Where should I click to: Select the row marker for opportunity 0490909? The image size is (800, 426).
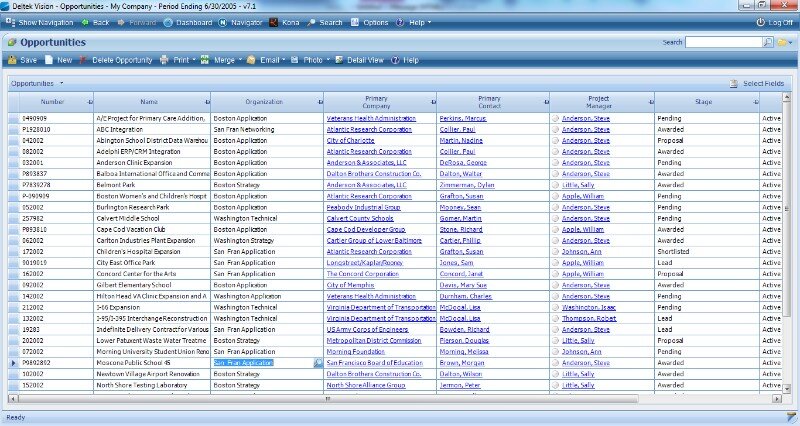14,118
